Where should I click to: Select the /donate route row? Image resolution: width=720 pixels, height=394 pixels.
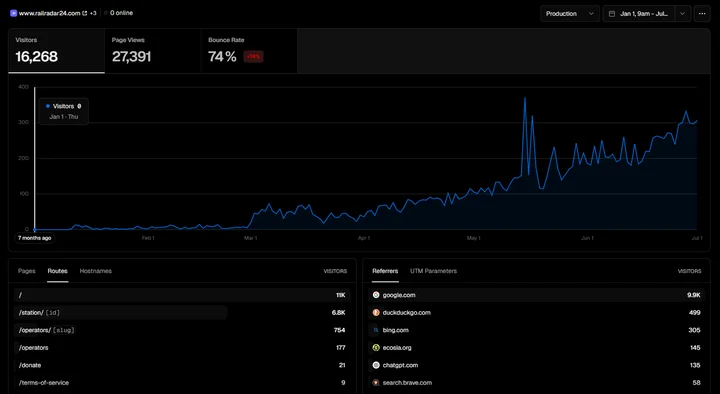pos(182,365)
